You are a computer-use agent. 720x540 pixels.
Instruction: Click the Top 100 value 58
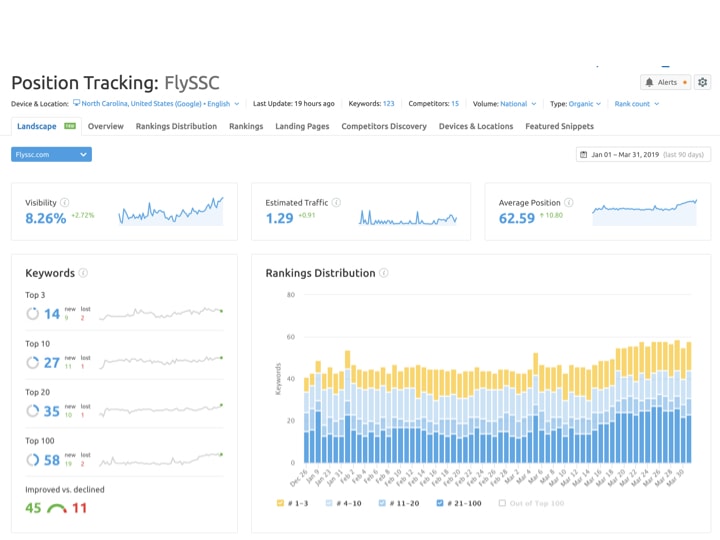pyautogui.click(x=52, y=460)
